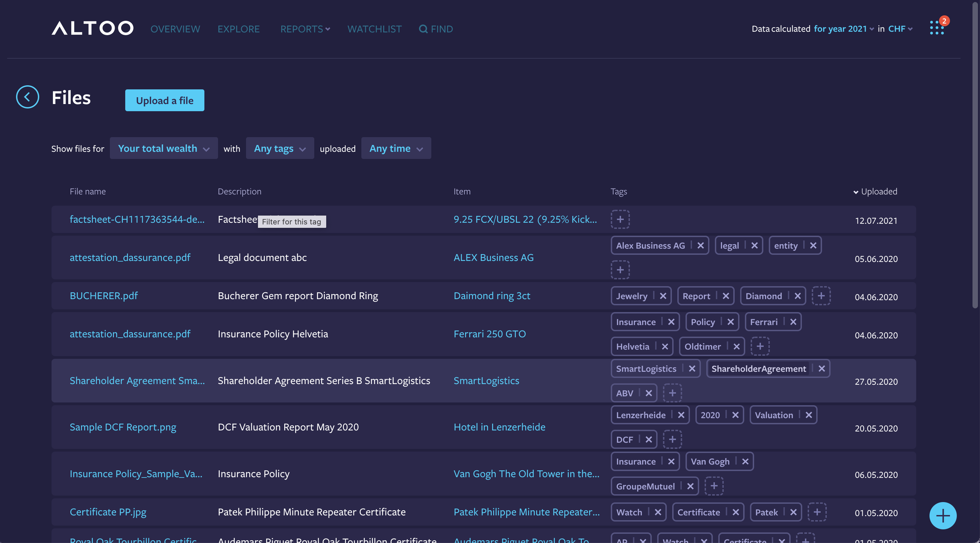Open the apps grid menu with notifications

(x=937, y=28)
